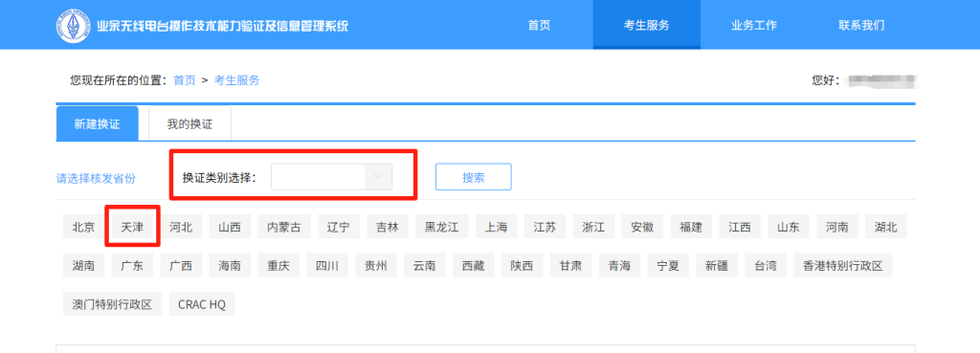This screenshot has width=980, height=353.
Task: Select the 海南 province button
Action: coord(230,266)
